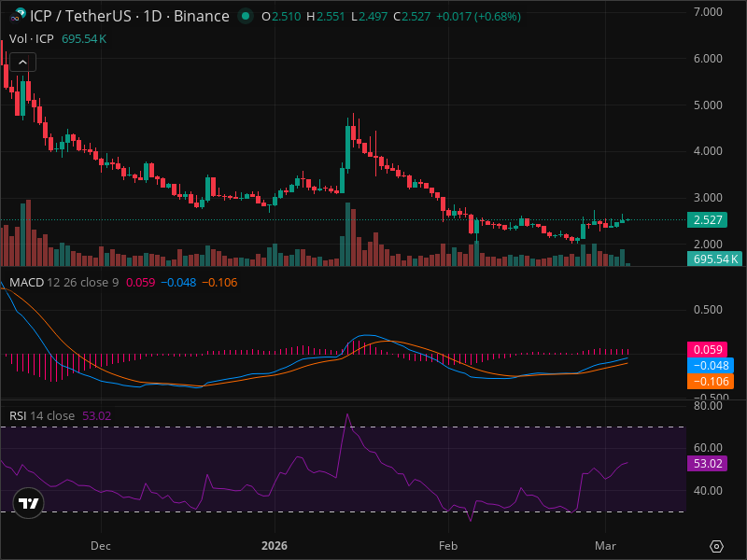747x560 pixels.
Task: Click the ICP coin logo icon
Action: tap(18, 16)
